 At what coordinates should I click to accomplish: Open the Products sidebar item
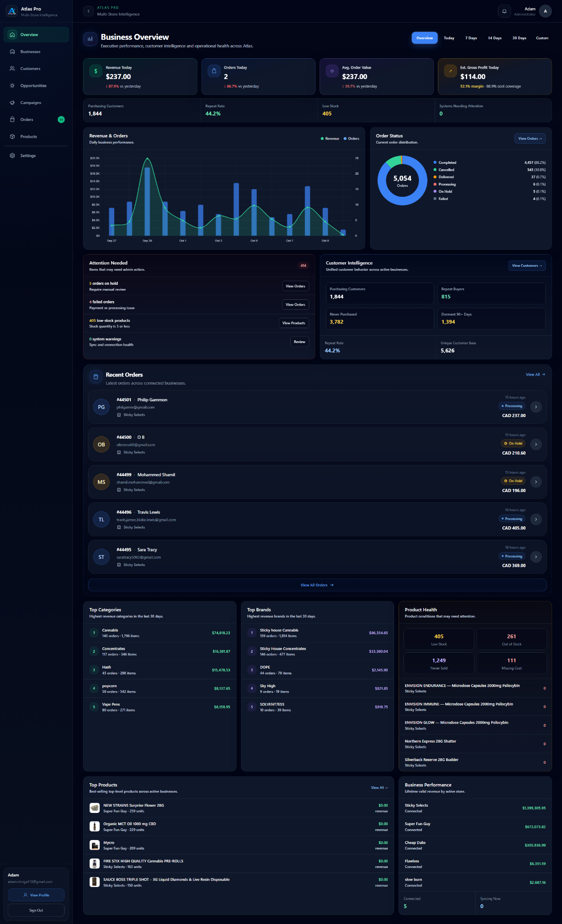click(36, 137)
